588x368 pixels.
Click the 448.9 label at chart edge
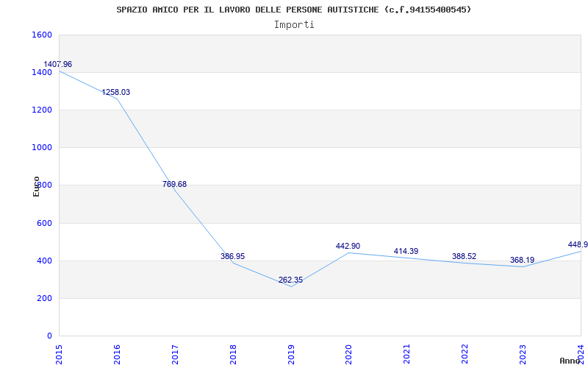click(x=578, y=245)
